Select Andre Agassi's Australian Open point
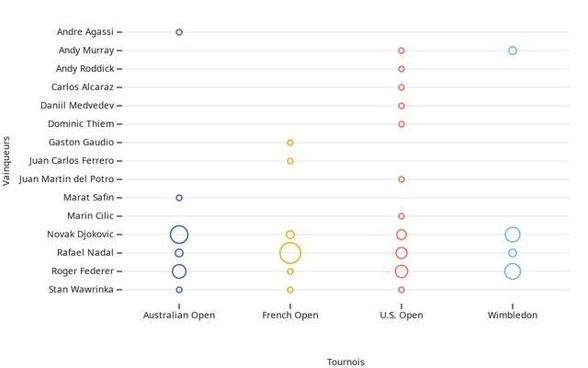The width and height of the screenshot is (588, 368). click(179, 32)
